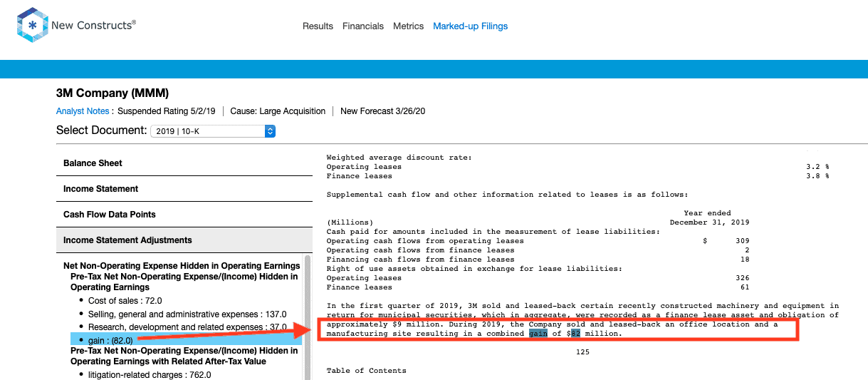
Task: Open the Financials tab
Action: pyautogui.click(x=363, y=26)
